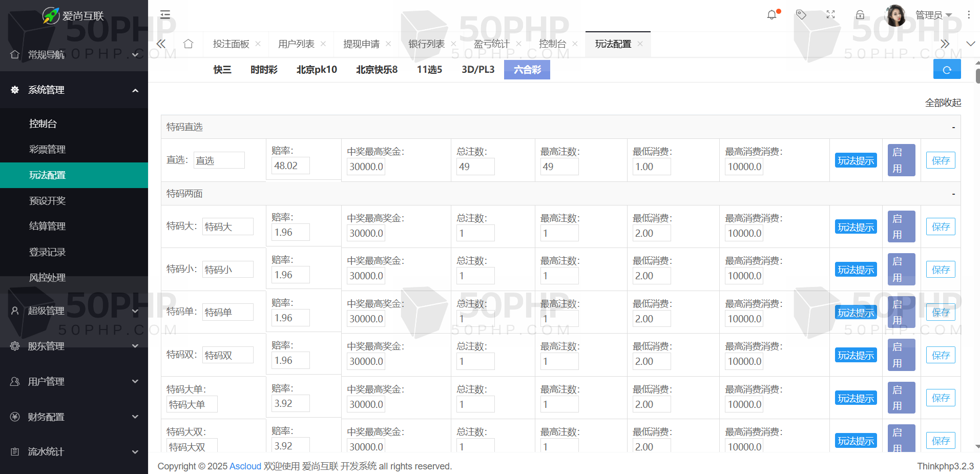Toggle 启用 for 特码双 row
This screenshot has width=980, height=474.
[x=901, y=355]
